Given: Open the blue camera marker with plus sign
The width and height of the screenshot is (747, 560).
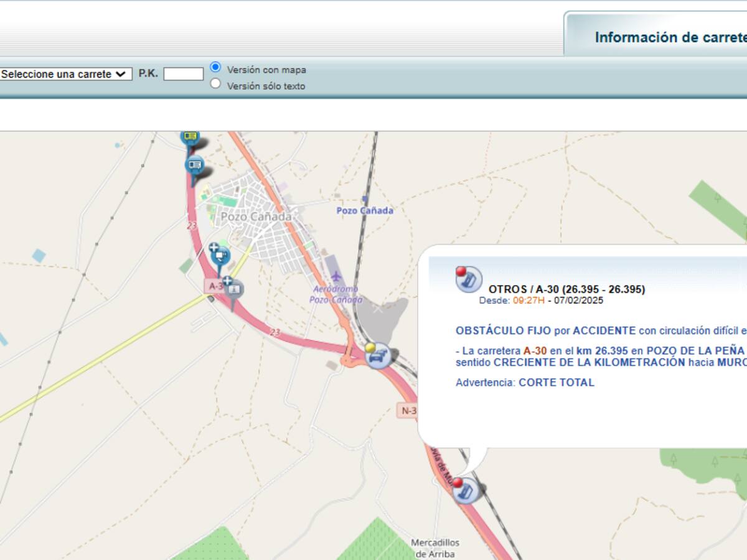Looking at the screenshot, I should coord(220,256).
